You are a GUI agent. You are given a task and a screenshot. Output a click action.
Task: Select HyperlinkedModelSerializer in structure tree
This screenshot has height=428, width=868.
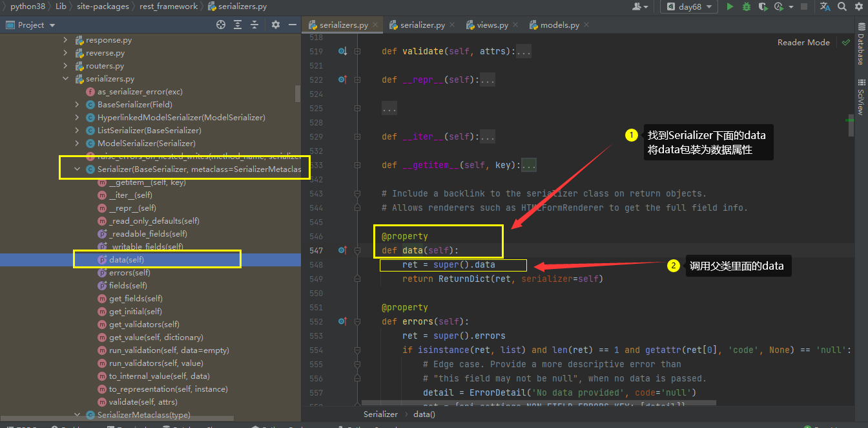pos(181,118)
